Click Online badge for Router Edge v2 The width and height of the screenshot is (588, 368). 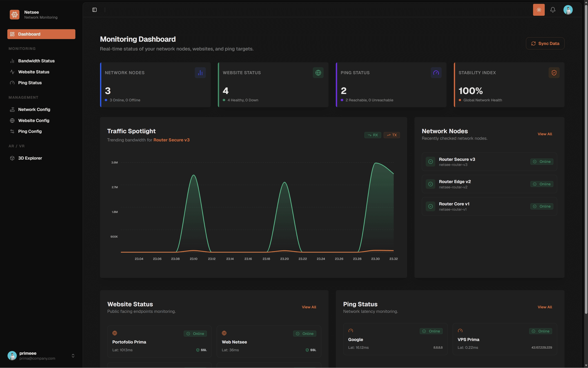(x=542, y=184)
